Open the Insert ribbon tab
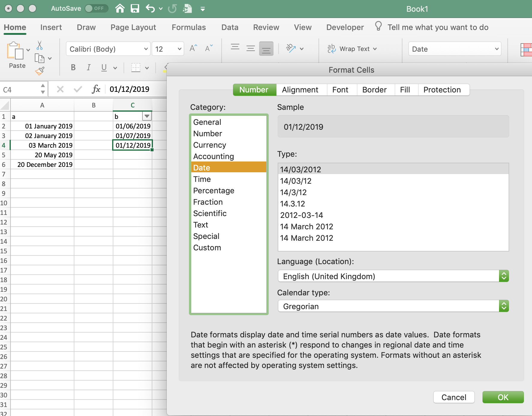Image resolution: width=532 pixels, height=416 pixels. tap(51, 27)
